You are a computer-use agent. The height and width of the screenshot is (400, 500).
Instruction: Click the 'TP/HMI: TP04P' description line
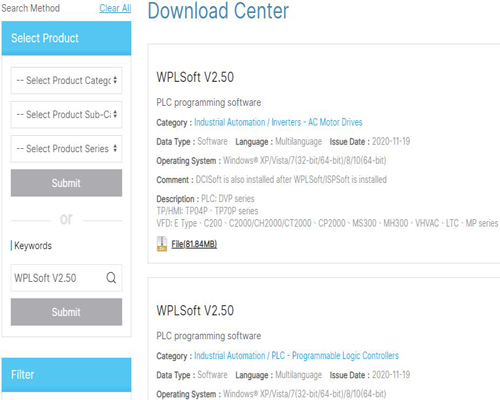207,211
